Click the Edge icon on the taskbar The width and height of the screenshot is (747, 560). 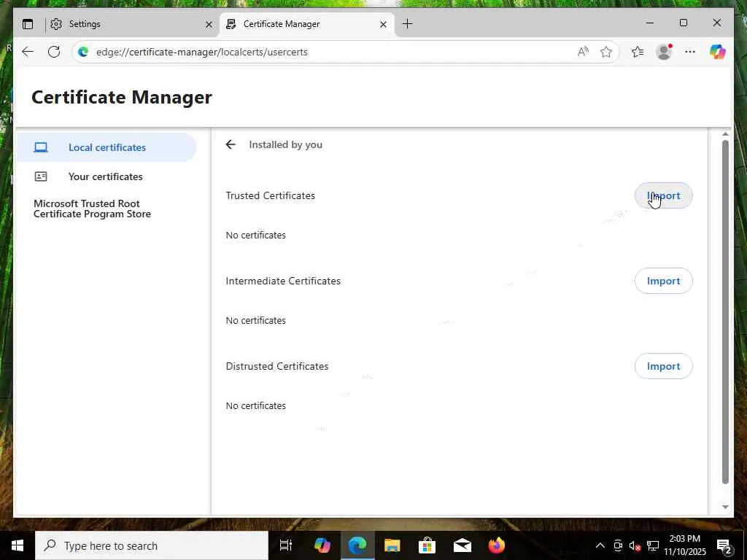[357, 545]
